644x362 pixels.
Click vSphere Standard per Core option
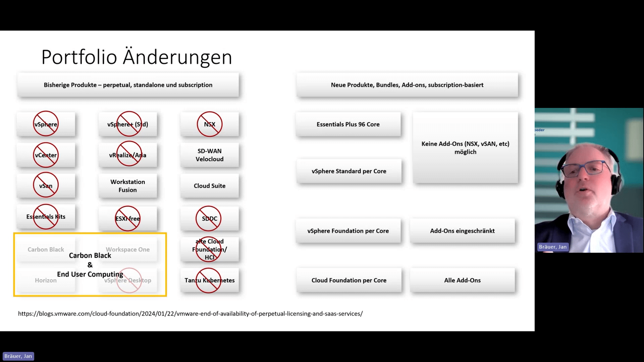tap(349, 171)
